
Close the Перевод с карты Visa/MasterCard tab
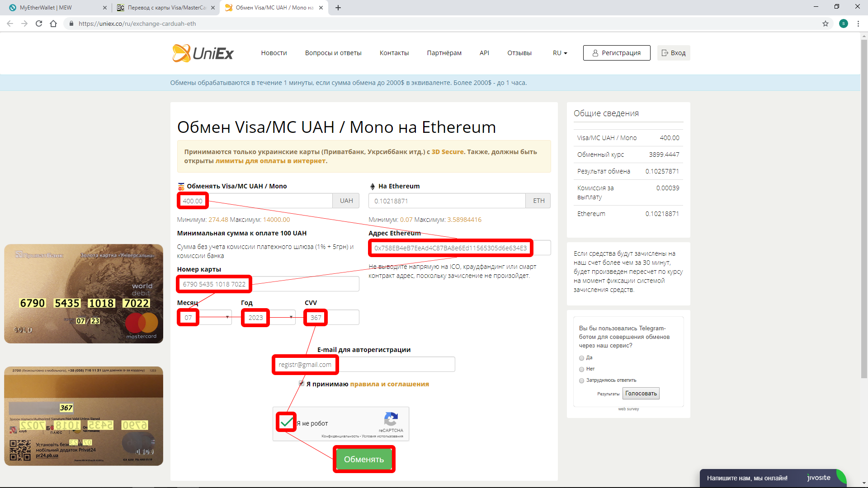tap(213, 8)
